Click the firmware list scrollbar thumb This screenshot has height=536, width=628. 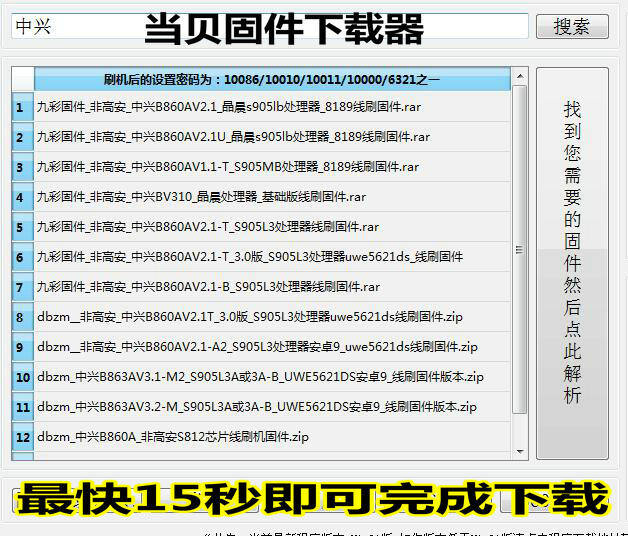click(519, 249)
